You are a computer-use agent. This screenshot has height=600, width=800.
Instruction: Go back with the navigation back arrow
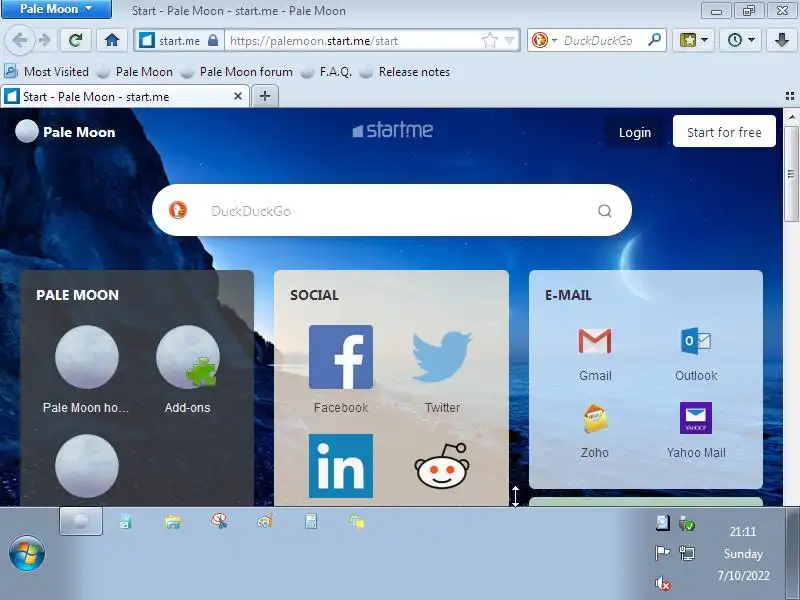[x=19, y=40]
